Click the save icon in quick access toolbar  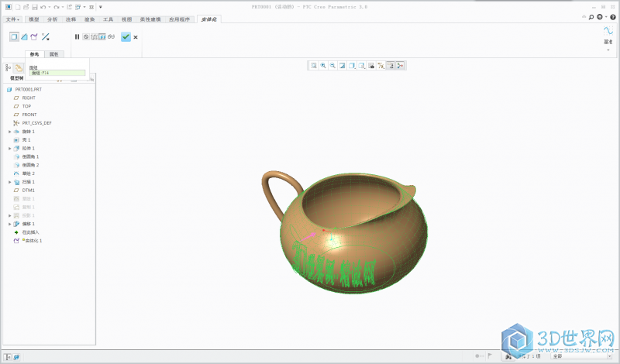pos(33,6)
